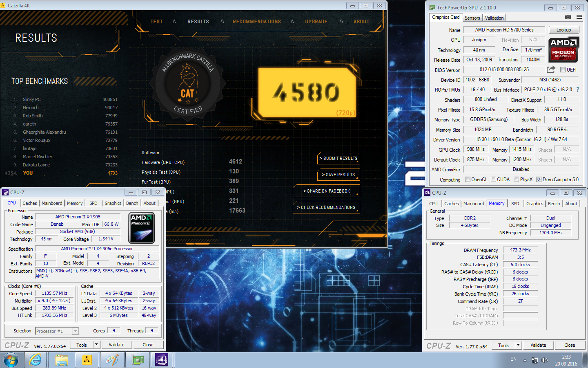The width and height of the screenshot is (588, 368).
Task: Click the BIOS share/export arrow icon in GPU-Z
Action: pyautogui.click(x=551, y=70)
